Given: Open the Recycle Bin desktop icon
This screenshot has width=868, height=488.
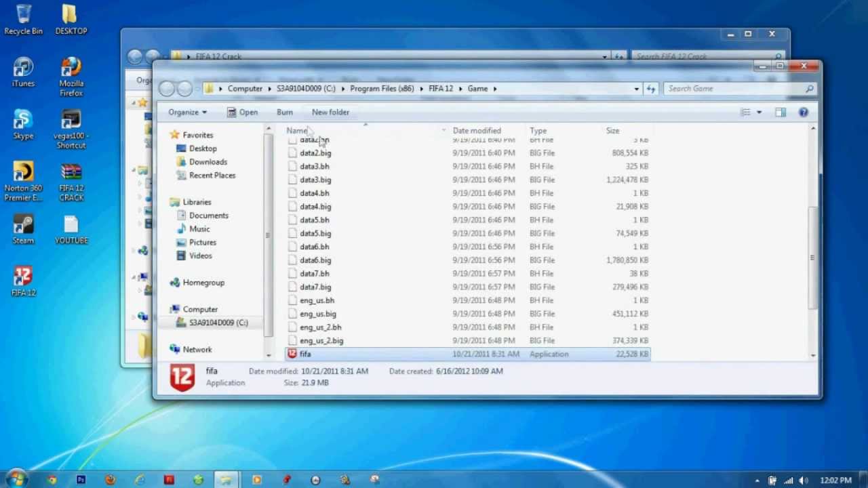Looking at the screenshot, I should (x=23, y=19).
